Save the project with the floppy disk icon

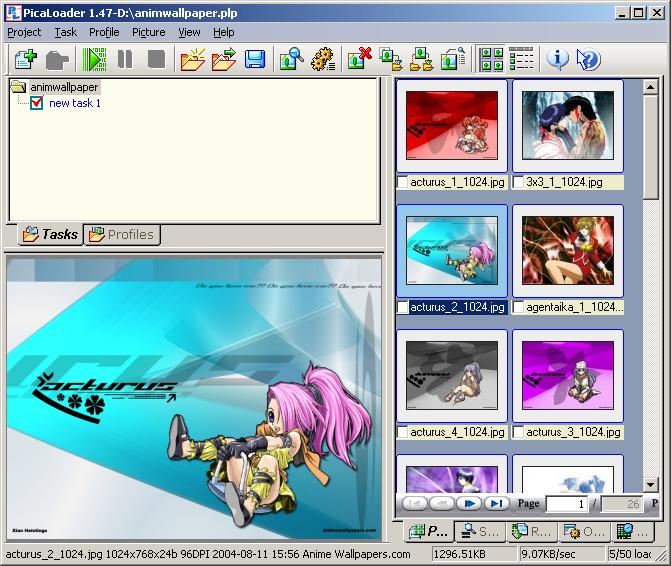[x=255, y=59]
